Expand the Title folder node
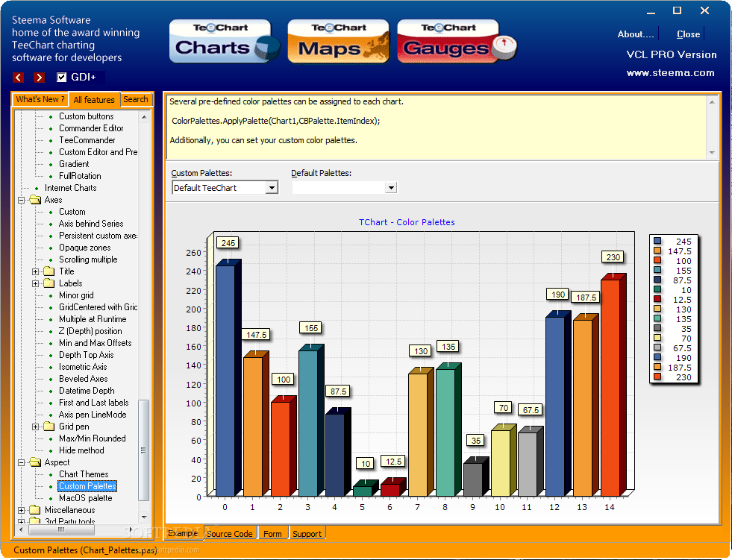Screen dimensions: 732x560 click(x=36, y=271)
